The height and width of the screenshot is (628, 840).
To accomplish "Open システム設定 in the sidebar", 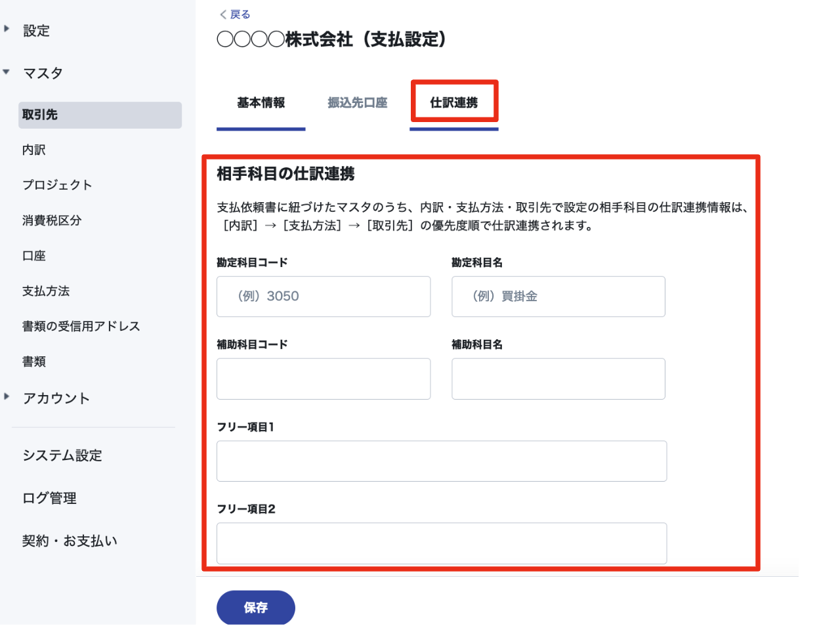I will (62, 455).
